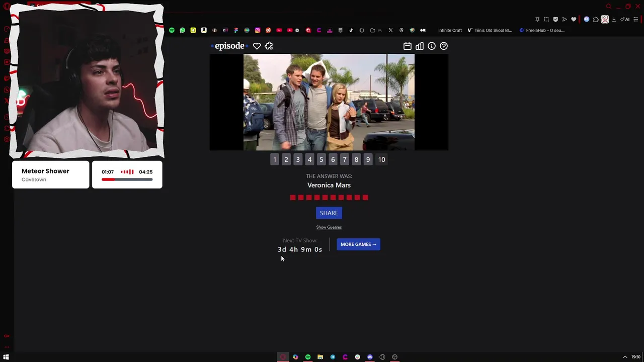Open the bookmarks folder icon

(373, 30)
